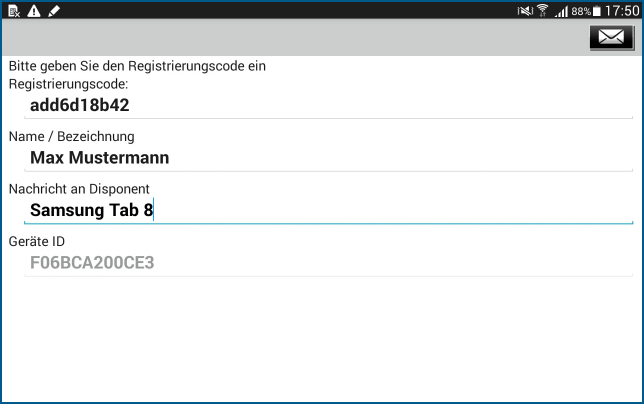Tap the "Name / Bezeichnung" label
Image resolution: width=644 pixels, height=404 pixels.
71,136
